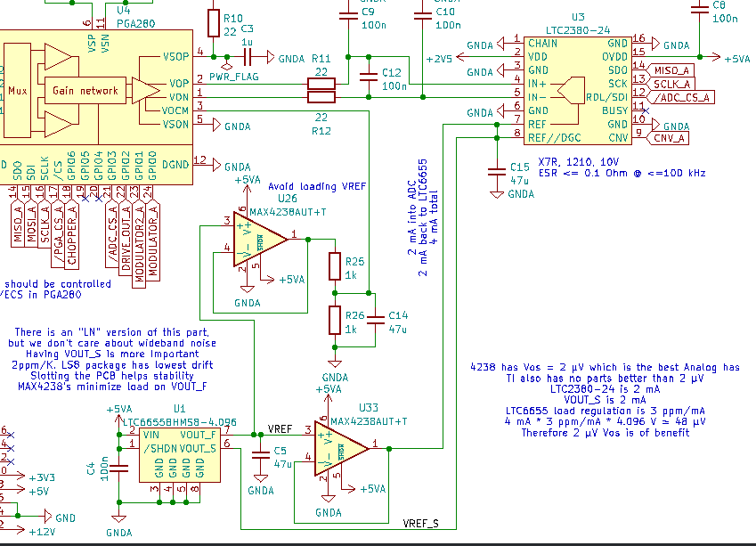Select the Gain network block

click(x=85, y=90)
